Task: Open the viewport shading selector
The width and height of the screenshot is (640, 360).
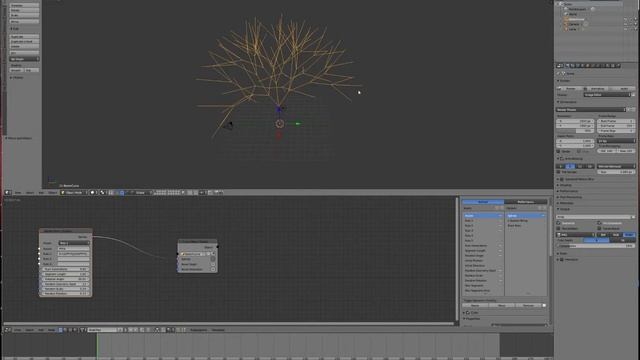Action: coord(93,192)
